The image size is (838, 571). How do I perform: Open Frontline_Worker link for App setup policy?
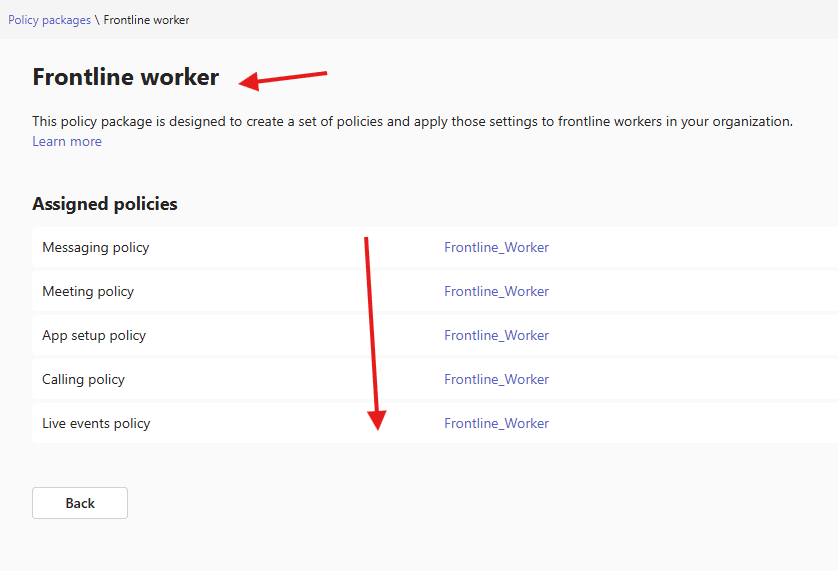(496, 336)
